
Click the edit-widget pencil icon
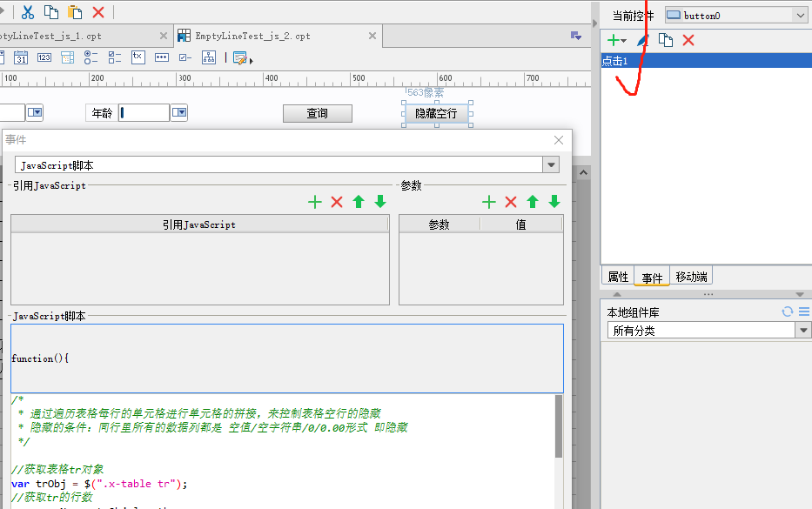(x=239, y=58)
